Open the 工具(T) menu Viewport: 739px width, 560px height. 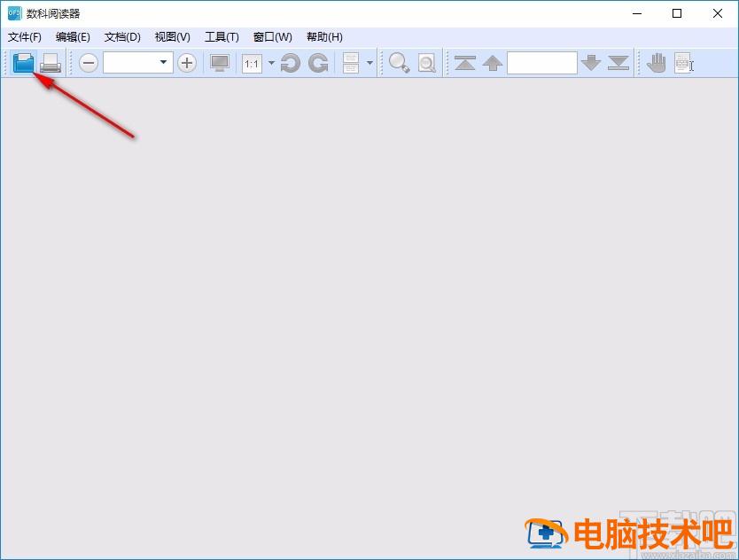(222, 36)
